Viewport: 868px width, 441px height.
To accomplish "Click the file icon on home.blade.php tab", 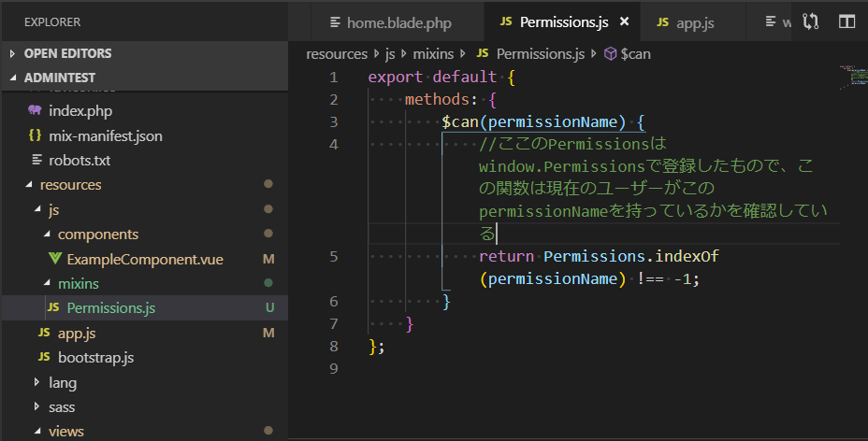I will (x=335, y=22).
